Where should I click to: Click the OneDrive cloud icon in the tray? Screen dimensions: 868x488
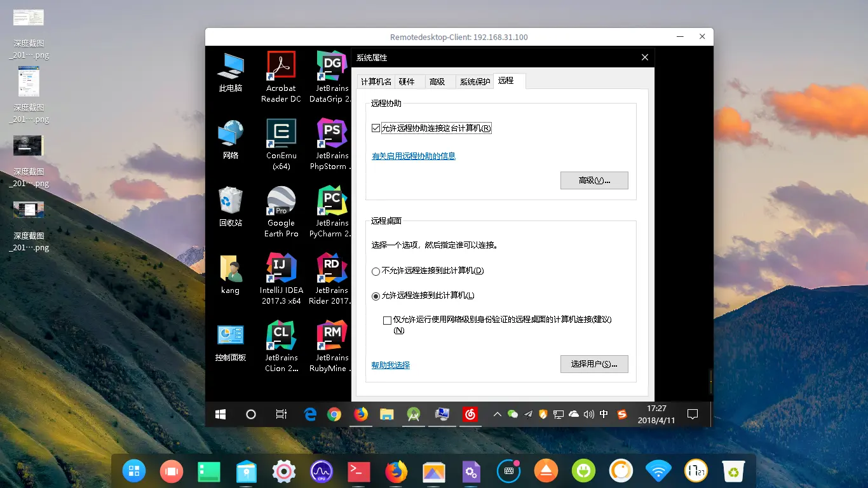click(x=573, y=414)
